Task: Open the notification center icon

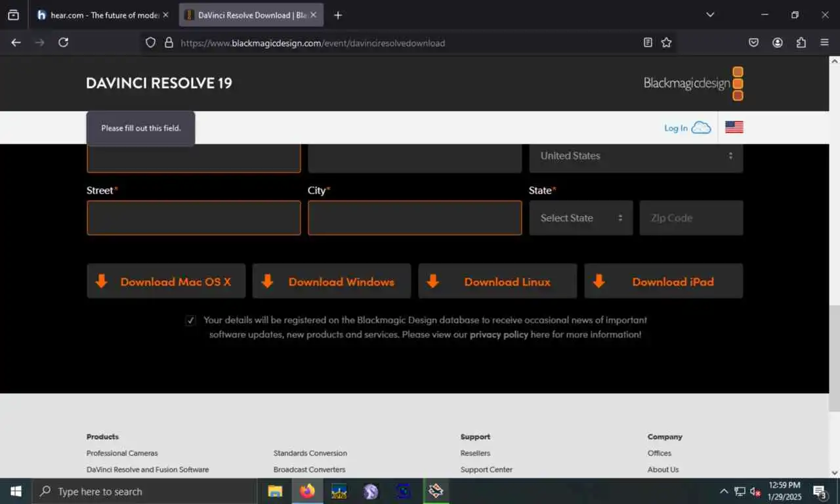Action: coord(820,491)
